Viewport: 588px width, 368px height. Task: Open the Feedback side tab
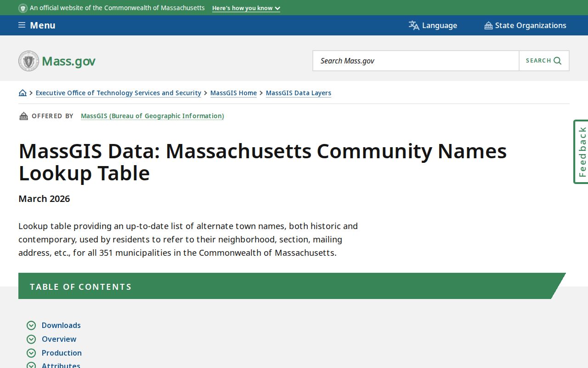[581, 152]
